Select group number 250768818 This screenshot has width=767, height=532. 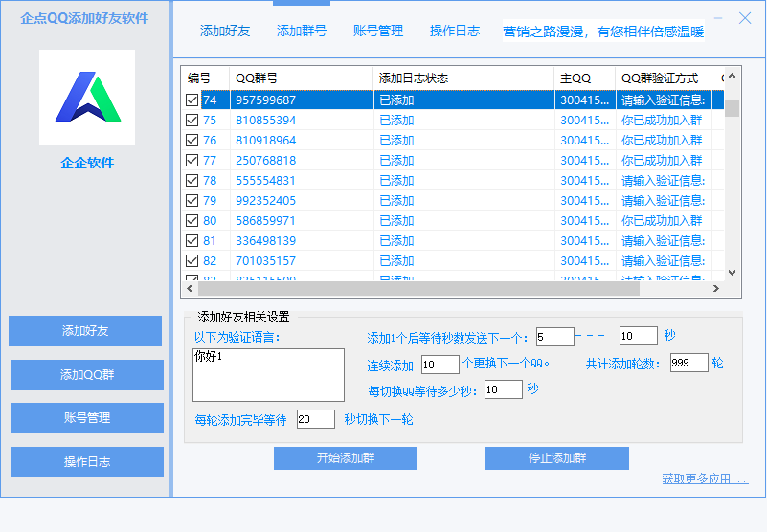265,161
